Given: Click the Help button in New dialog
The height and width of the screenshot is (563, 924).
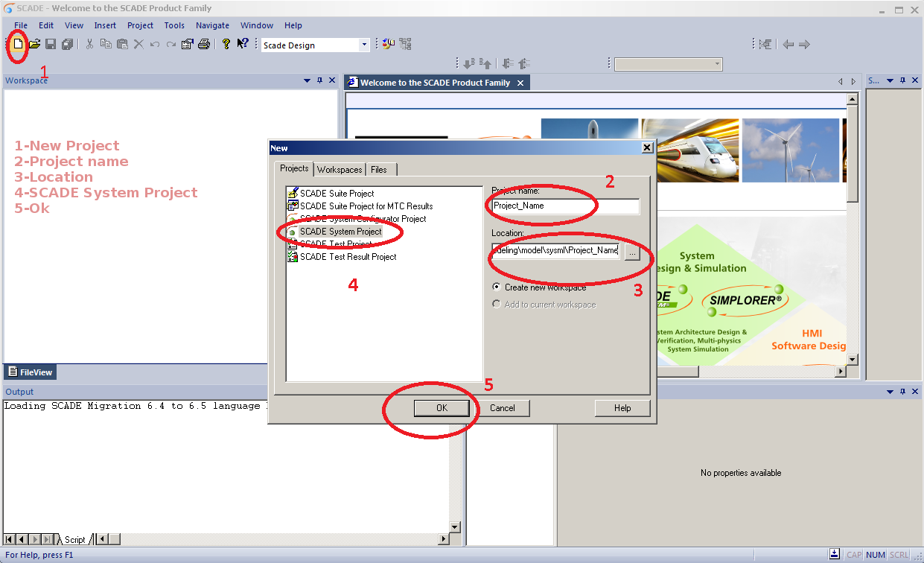Looking at the screenshot, I should 622,408.
